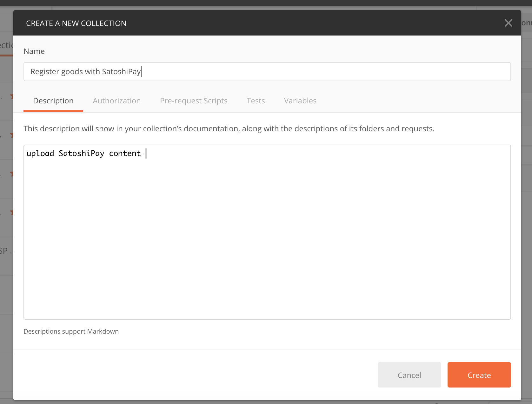The image size is (532, 404).
Task: Click the partially hidden Collections sidebar tab
Action: 6,45
